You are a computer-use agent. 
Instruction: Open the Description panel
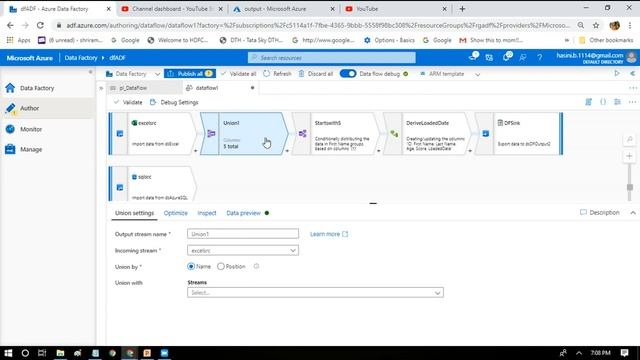(x=600, y=213)
